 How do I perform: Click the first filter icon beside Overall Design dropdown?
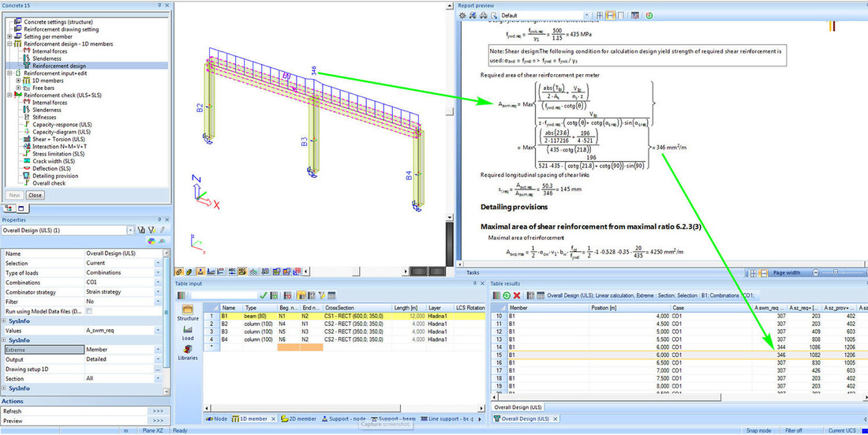tap(141, 230)
